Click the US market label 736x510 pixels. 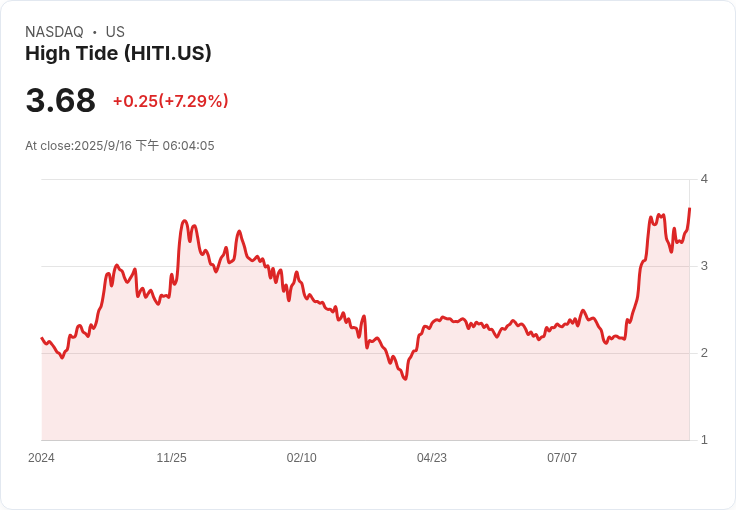(x=115, y=32)
